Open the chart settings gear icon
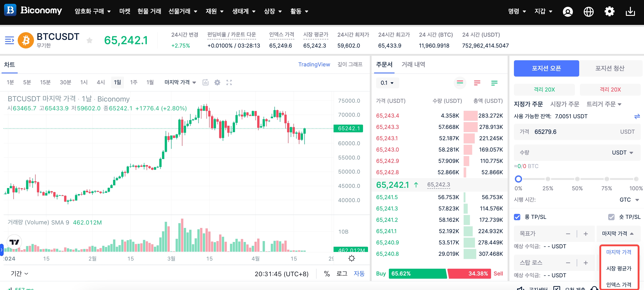This screenshot has height=290, width=644. [x=217, y=82]
